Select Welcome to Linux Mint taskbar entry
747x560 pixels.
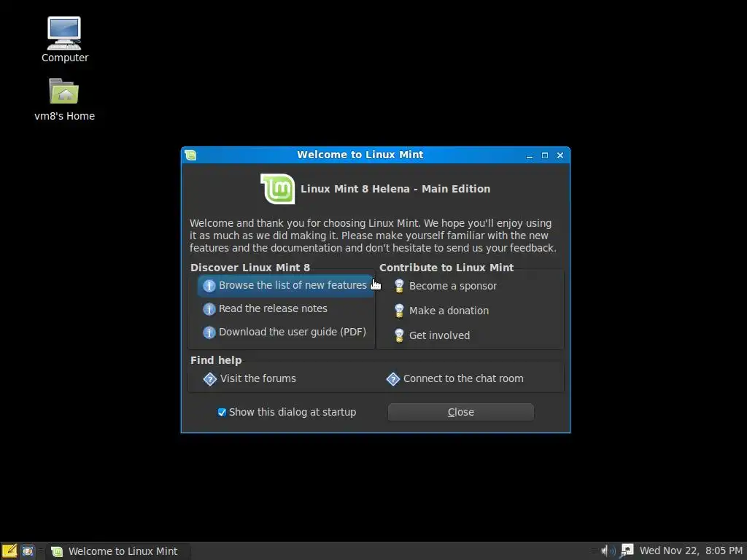(118, 551)
